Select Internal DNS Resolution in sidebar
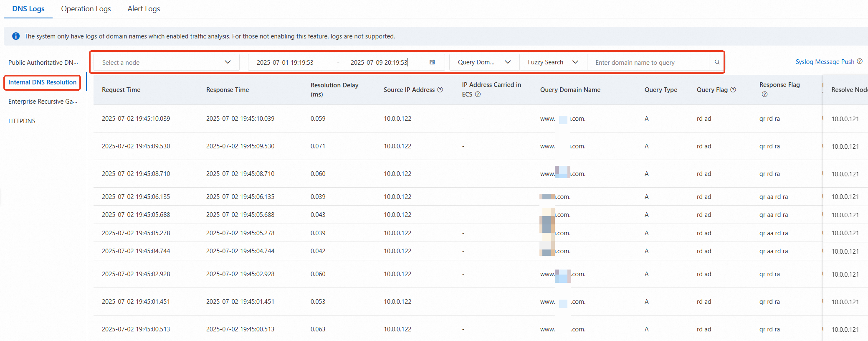868x341 pixels. [42, 82]
